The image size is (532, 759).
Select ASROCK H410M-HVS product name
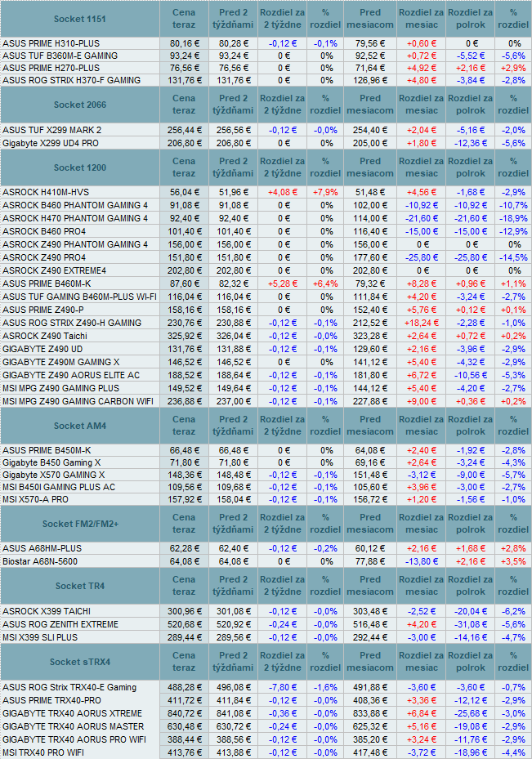[x=46, y=192]
